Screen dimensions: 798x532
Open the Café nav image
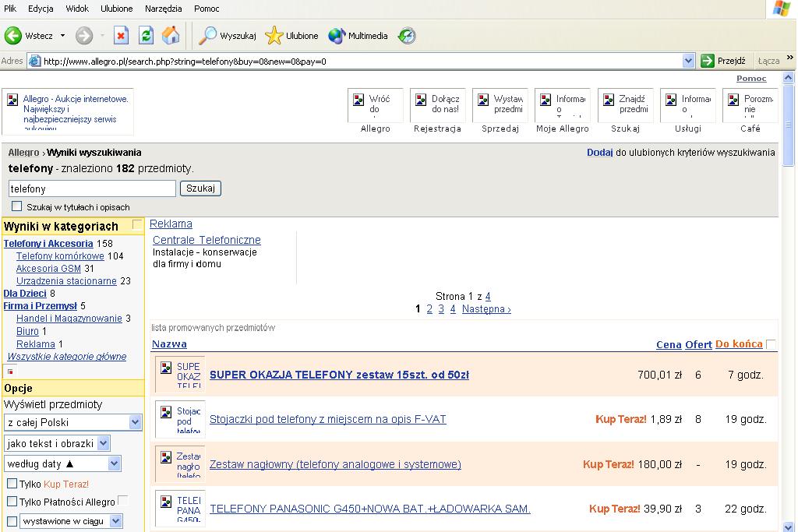(750, 105)
